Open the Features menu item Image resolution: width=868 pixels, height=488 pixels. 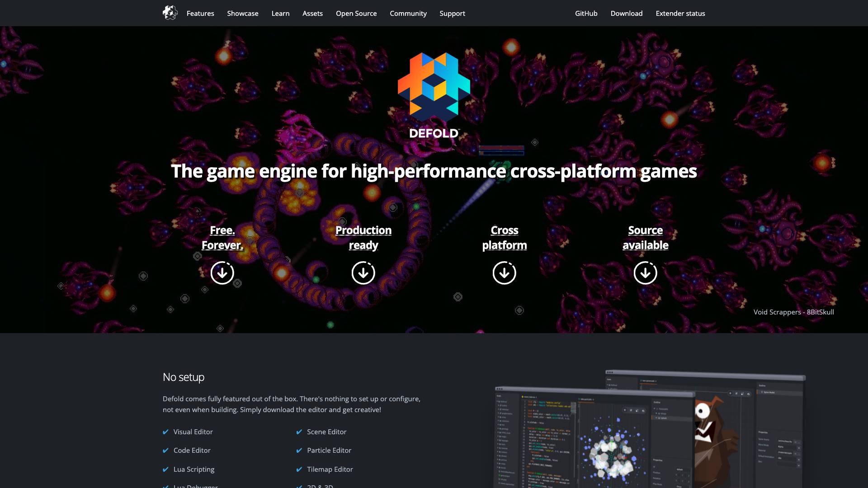tap(200, 14)
